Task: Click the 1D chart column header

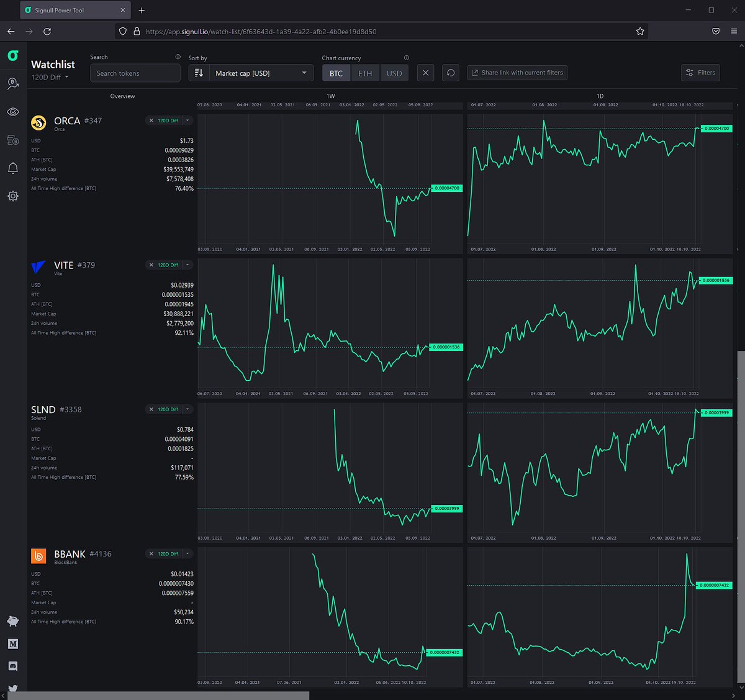Action: tap(600, 96)
